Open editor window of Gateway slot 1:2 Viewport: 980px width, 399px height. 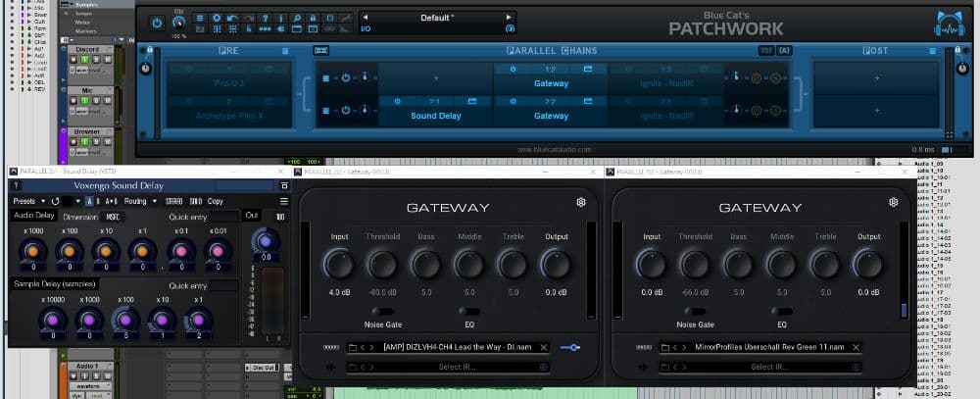click(x=587, y=69)
